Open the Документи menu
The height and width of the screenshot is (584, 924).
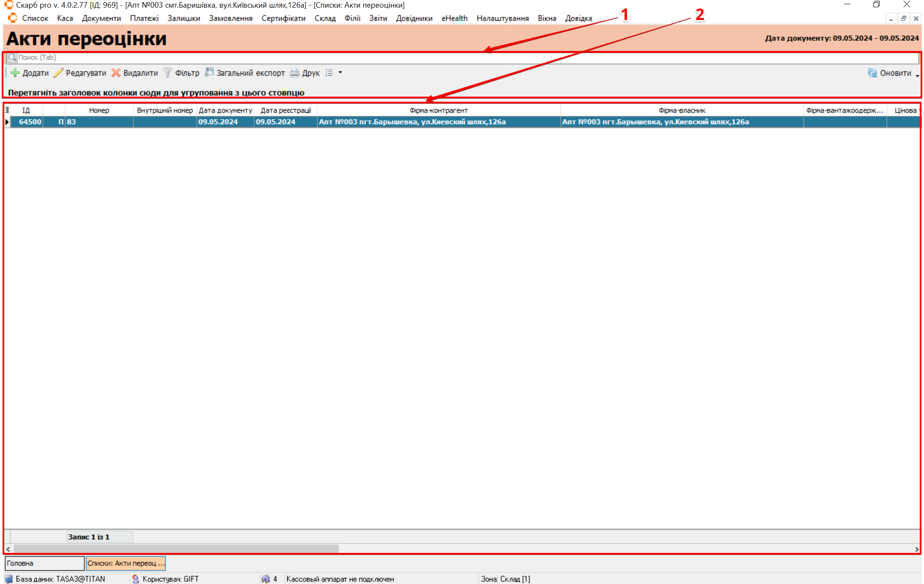click(x=101, y=18)
